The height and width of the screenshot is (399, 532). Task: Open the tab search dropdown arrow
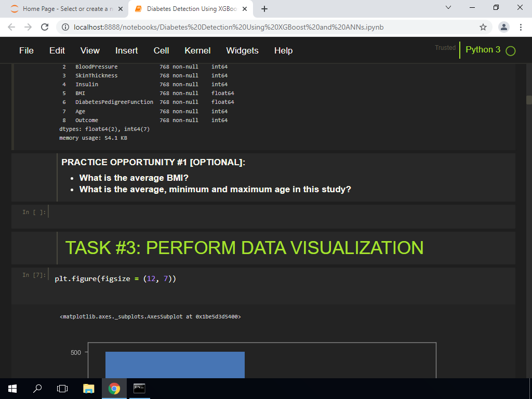coord(448,7)
